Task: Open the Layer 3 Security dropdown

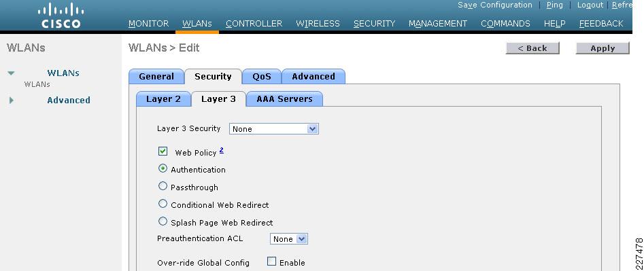Action: [x=273, y=129]
